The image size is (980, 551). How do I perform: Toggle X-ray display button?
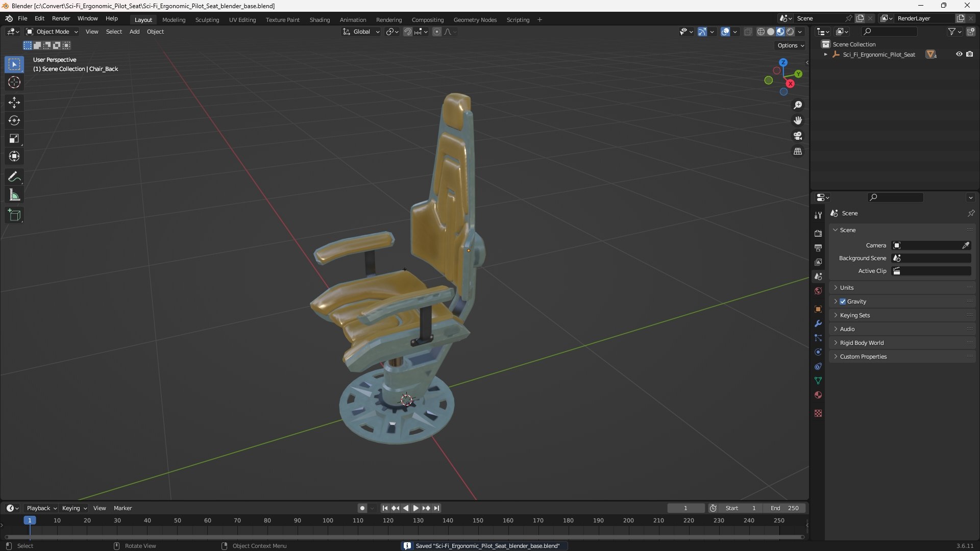click(748, 32)
